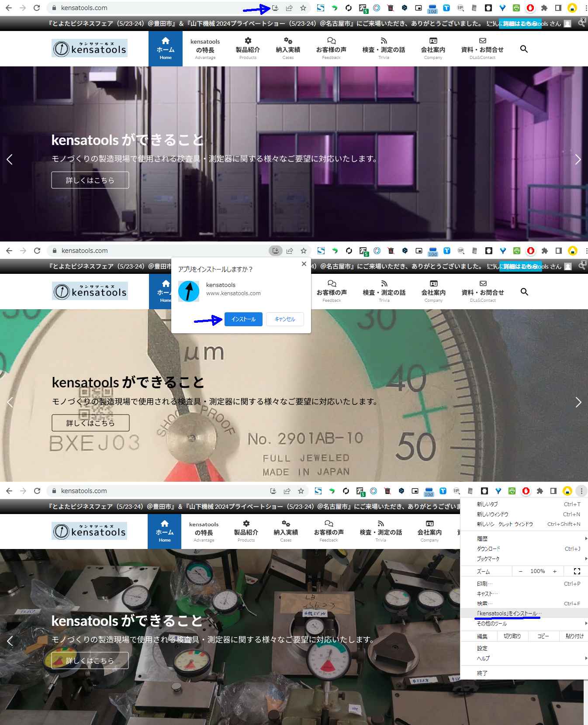Viewport: 588px width, 725px height.
Task: Click the zoom plus button in Chrome menu
Action: pyautogui.click(x=554, y=571)
